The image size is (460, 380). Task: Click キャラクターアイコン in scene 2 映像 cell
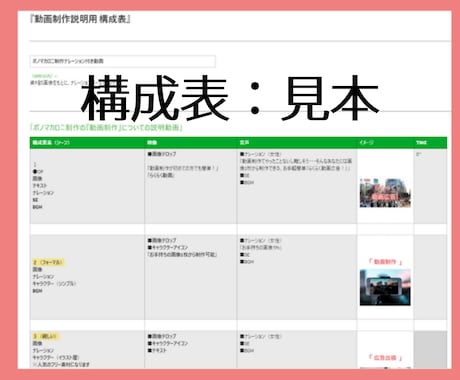(x=168, y=247)
